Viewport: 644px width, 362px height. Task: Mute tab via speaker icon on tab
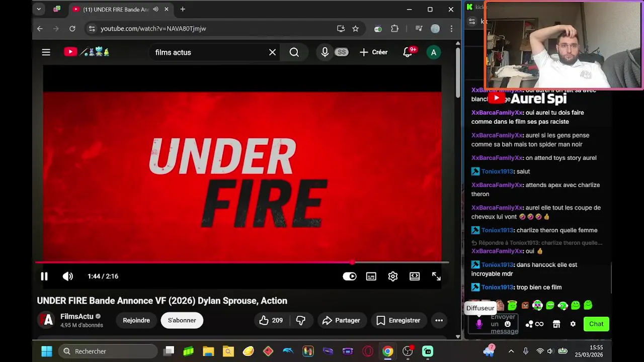(x=155, y=9)
